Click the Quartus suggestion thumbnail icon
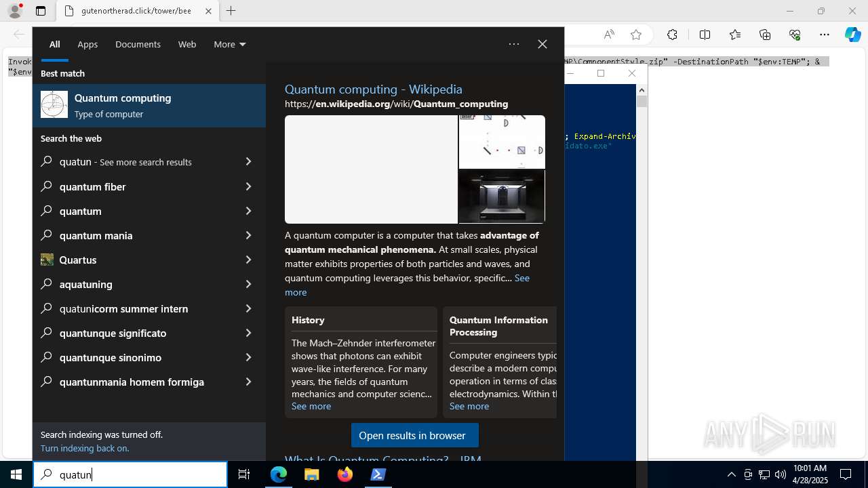The height and width of the screenshot is (488, 868). [x=47, y=260]
